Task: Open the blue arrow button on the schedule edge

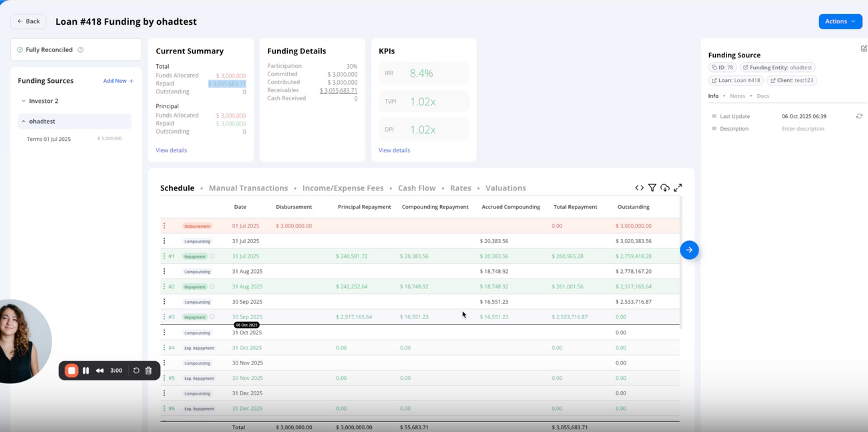Action: click(x=689, y=250)
